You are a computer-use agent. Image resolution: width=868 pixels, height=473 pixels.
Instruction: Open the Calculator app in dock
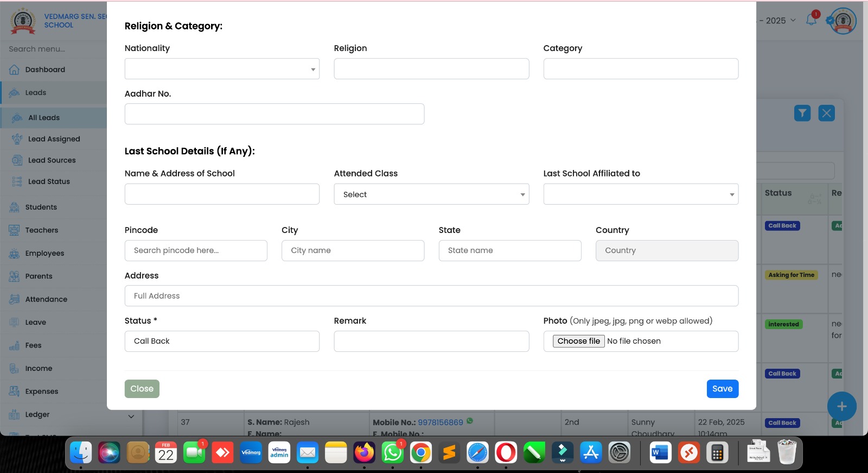[717, 452]
